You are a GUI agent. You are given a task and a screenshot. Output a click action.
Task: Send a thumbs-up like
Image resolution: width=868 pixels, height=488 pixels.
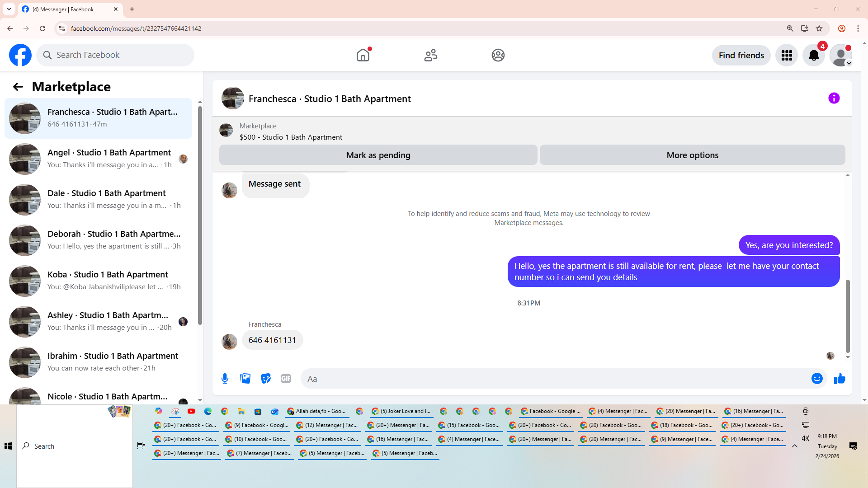840,379
